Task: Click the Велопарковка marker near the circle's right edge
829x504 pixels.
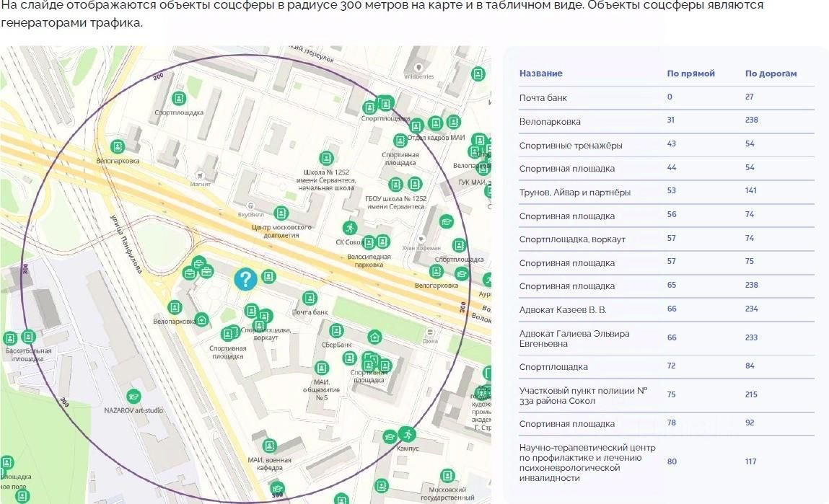Action: (x=437, y=272)
